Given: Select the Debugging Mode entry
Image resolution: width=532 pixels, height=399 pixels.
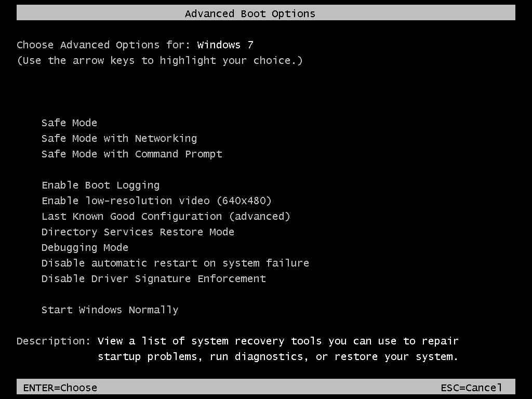Looking at the screenshot, I should pos(85,248).
